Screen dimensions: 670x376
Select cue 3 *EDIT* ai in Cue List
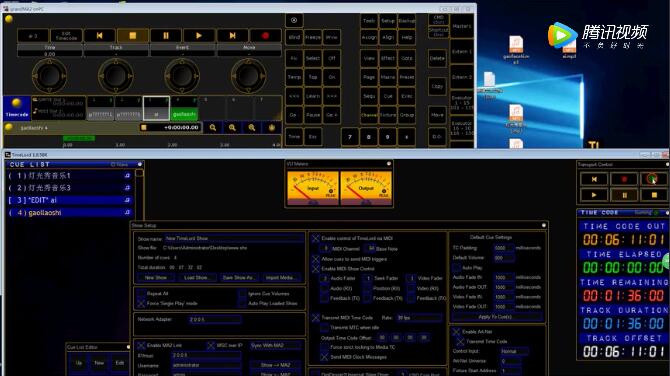click(x=70, y=200)
